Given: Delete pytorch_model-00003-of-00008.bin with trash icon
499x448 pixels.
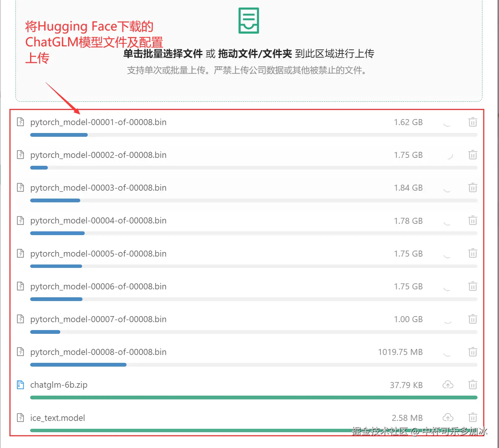Looking at the screenshot, I should coord(473,188).
